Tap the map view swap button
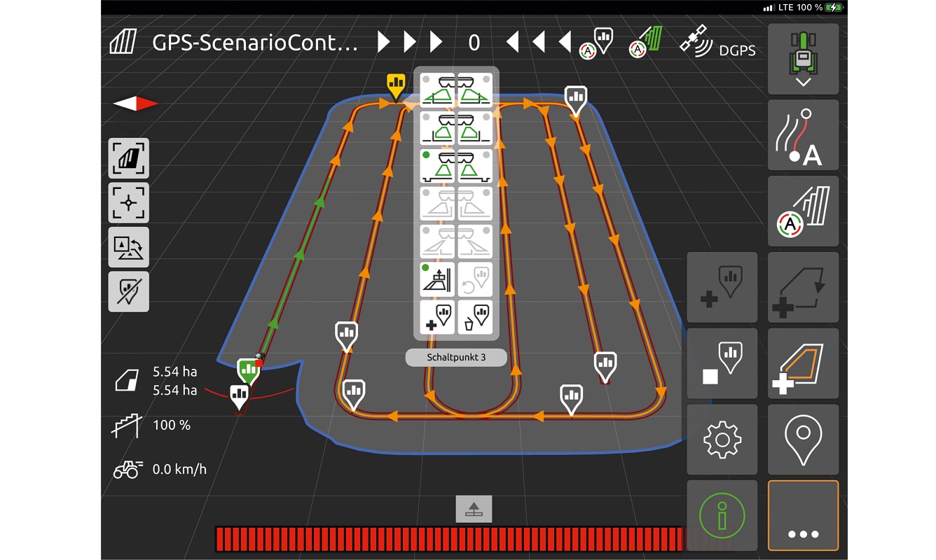Screen dimensions: 936x560 (x=128, y=247)
